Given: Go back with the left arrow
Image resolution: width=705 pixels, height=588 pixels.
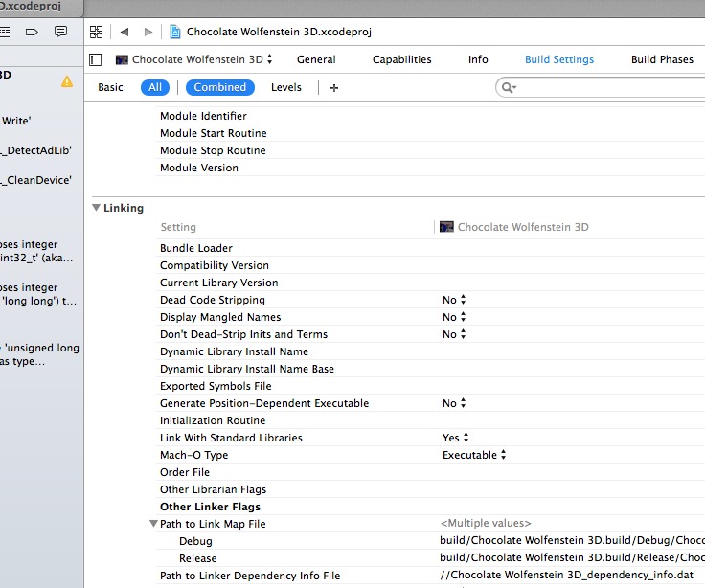Looking at the screenshot, I should tap(125, 32).
